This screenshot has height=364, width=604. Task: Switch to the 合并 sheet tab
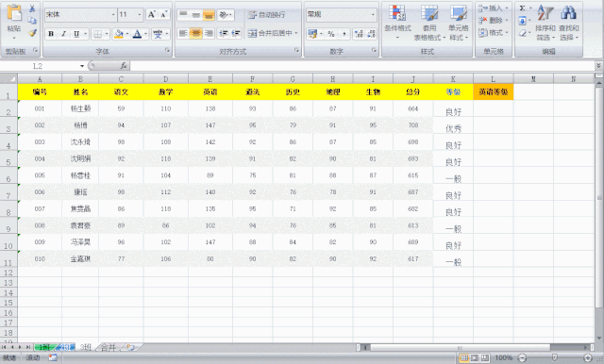(x=109, y=347)
